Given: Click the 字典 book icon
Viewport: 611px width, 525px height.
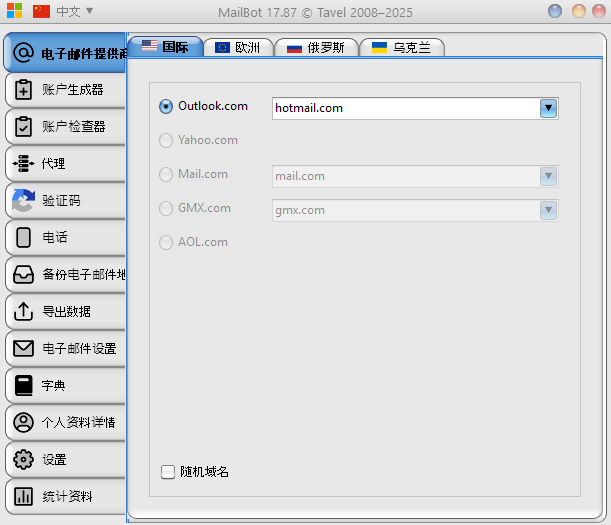Looking at the screenshot, I should [23, 385].
